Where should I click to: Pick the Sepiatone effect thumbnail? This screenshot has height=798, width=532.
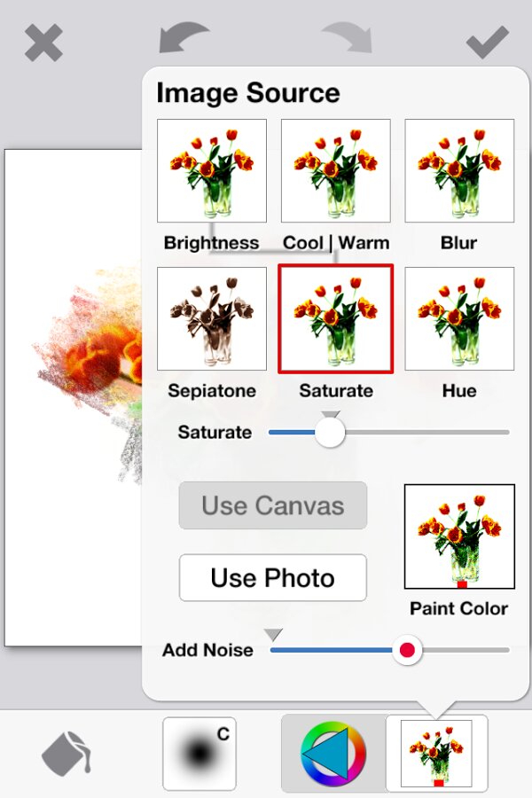(212, 319)
